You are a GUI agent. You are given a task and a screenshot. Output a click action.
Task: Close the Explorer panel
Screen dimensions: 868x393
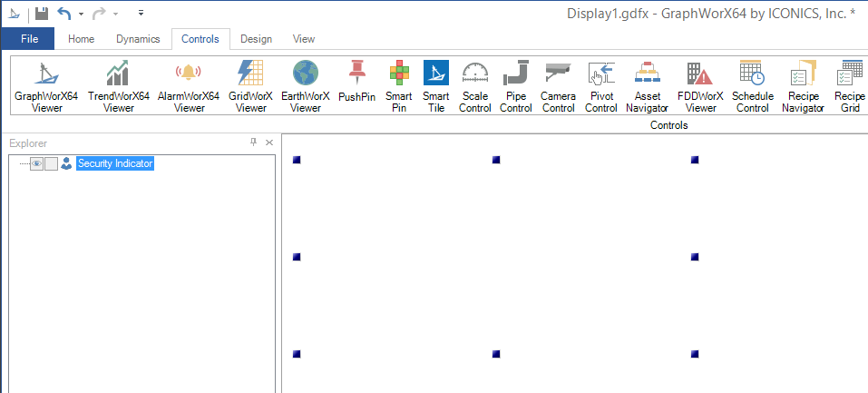(269, 142)
